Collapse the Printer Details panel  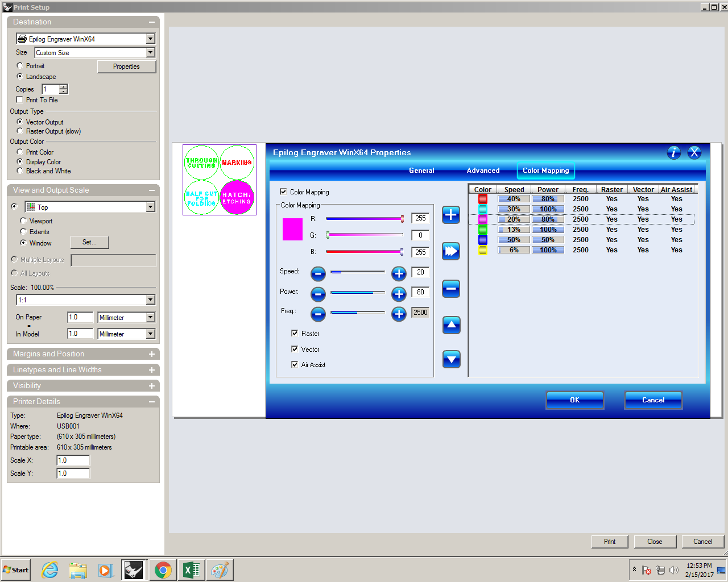[152, 402]
